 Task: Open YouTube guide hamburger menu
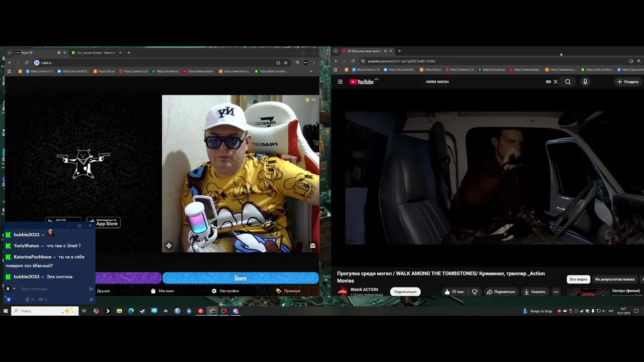[340, 81]
